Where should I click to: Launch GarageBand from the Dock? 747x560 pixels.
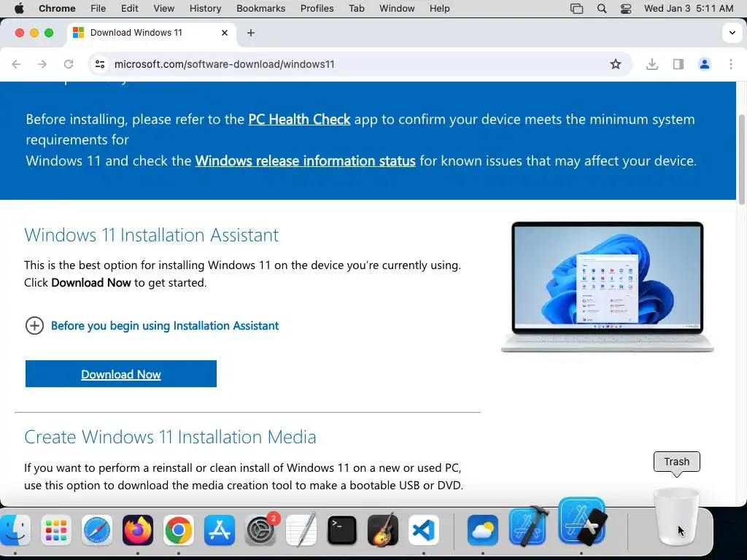point(383,529)
